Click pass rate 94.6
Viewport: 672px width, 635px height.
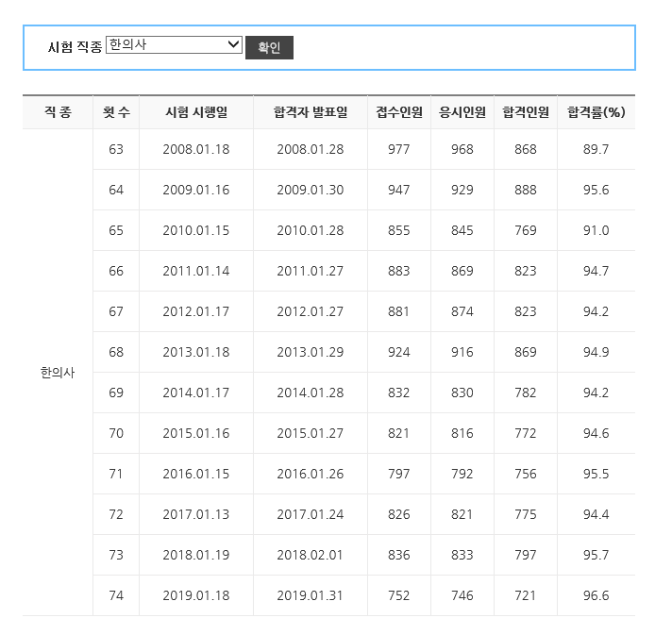596,433
